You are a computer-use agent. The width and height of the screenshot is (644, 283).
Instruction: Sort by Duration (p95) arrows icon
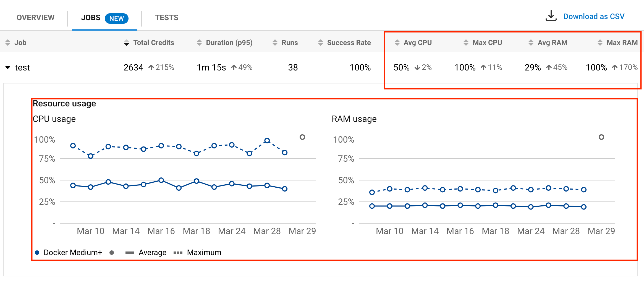(x=199, y=43)
